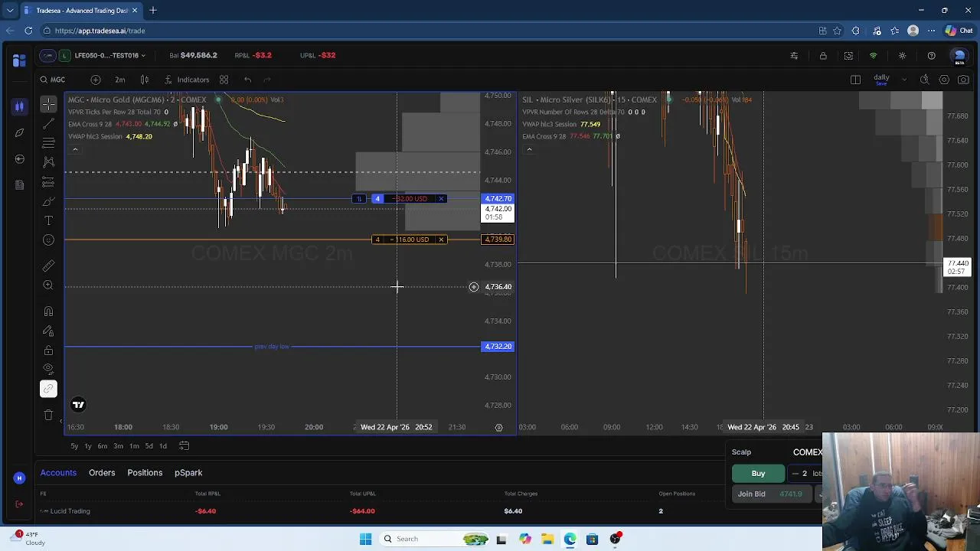Click the fullscreen focus frame icon
Image resolution: width=980 pixels, height=551 pixels.
(x=848, y=56)
